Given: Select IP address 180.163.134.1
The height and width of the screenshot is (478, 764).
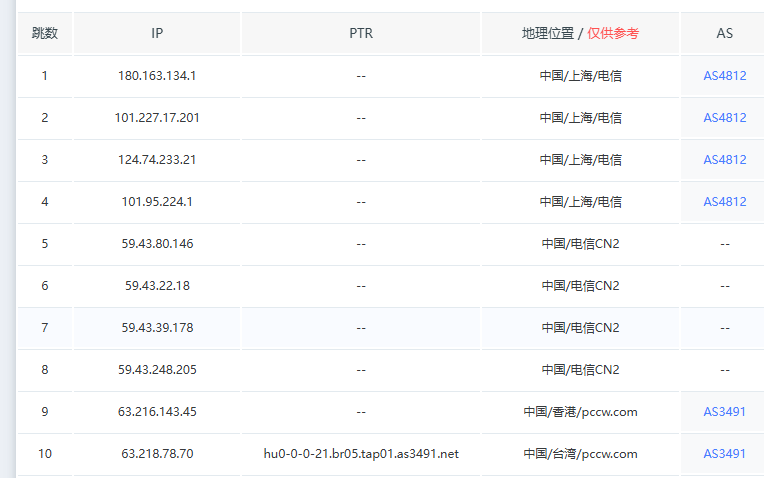Looking at the screenshot, I should click(x=157, y=75).
